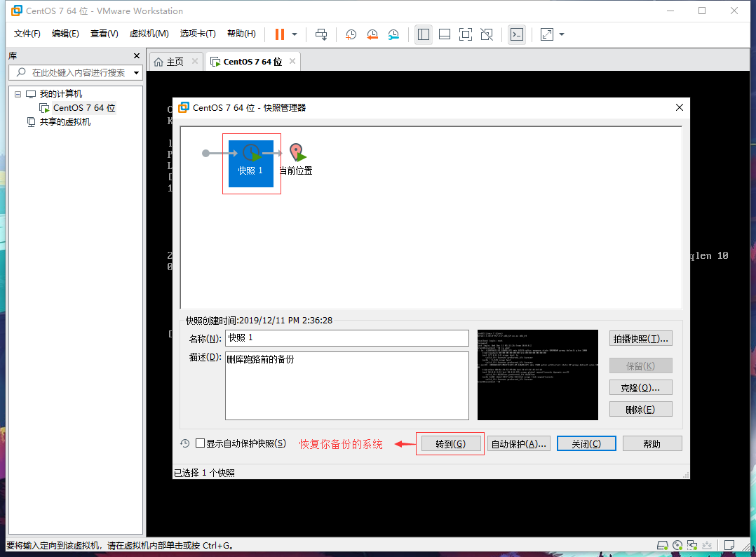Toggle the library sidebar view icon

[424, 34]
